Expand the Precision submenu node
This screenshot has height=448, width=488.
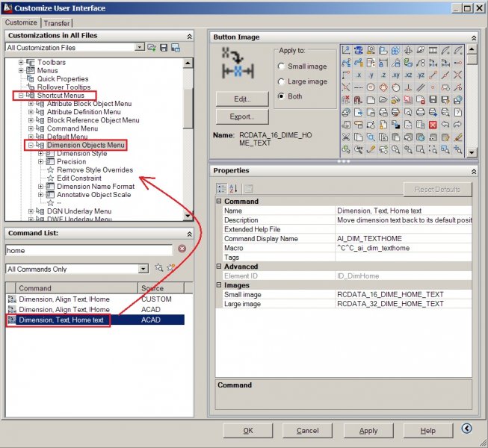tap(41, 162)
